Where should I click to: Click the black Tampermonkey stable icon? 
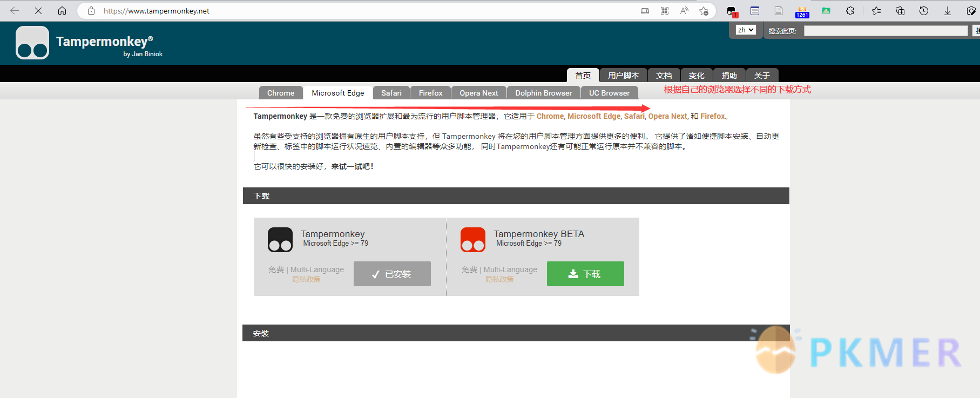click(x=280, y=240)
